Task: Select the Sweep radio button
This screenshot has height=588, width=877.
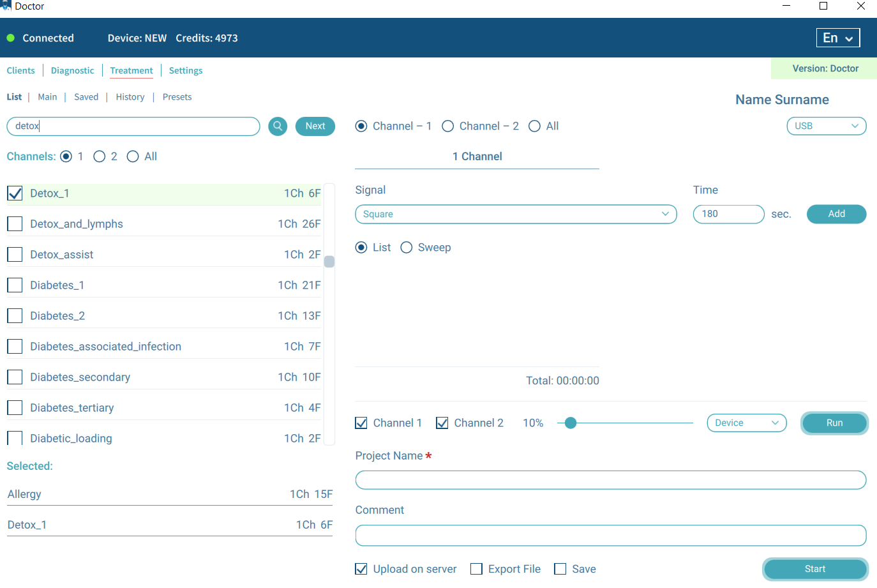Action: [x=407, y=248]
